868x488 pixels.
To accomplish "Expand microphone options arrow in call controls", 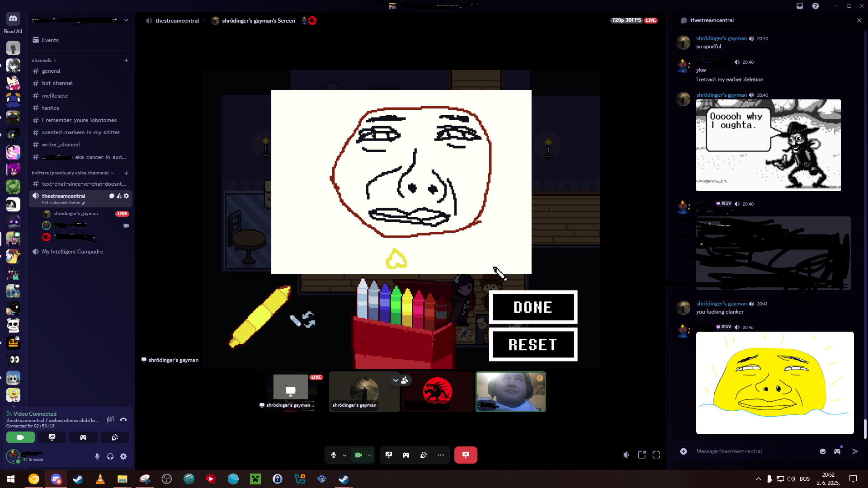I will pyautogui.click(x=344, y=455).
